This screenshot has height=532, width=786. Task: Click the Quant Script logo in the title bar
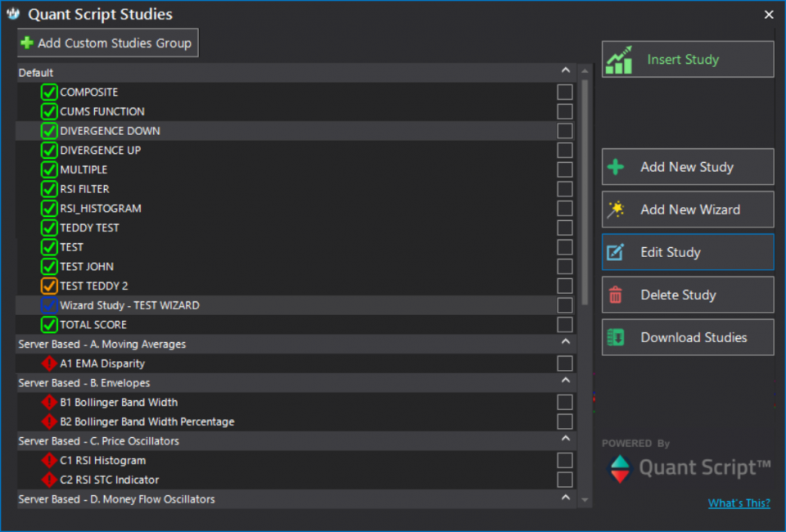13,14
